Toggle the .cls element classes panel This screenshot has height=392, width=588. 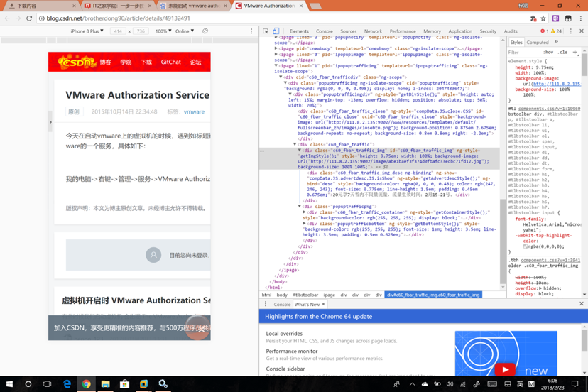pyautogui.click(x=562, y=52)
